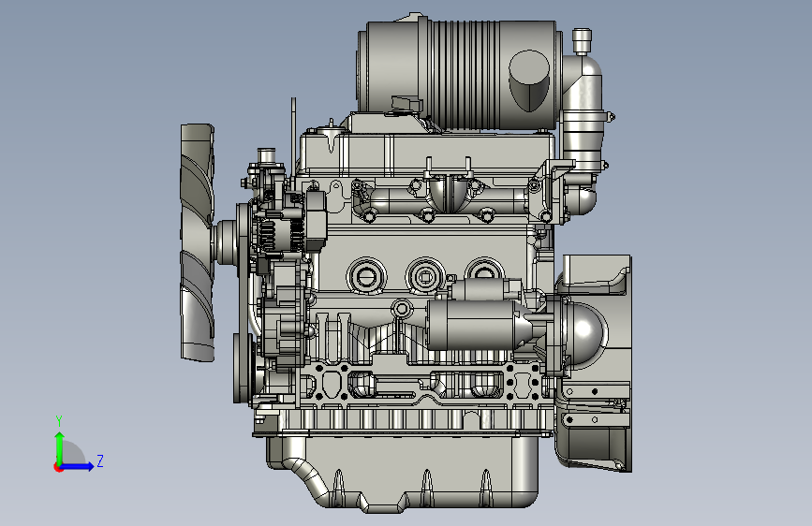Click the blue Z axis arrow of the triad
Image resolution: width=812 pixels, height=526 pixels.
click(78, 466)
